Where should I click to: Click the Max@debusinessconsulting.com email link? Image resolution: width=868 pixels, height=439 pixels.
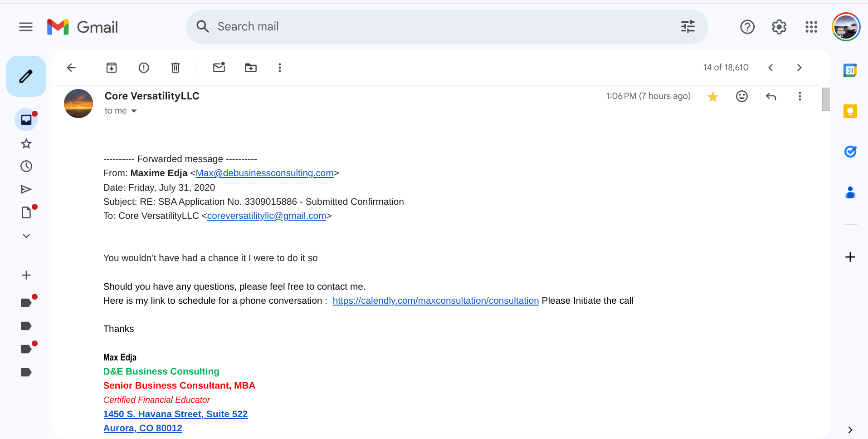point(264,173)
